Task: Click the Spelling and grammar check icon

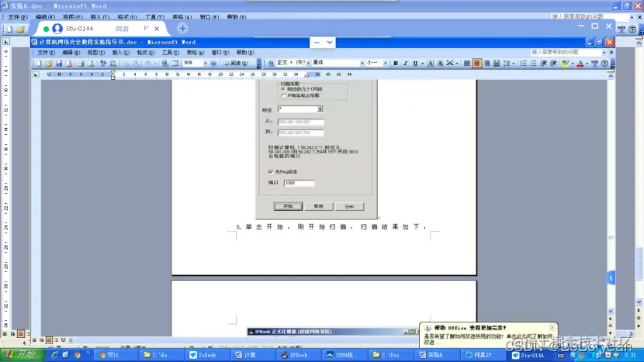Action: point(103,64)
